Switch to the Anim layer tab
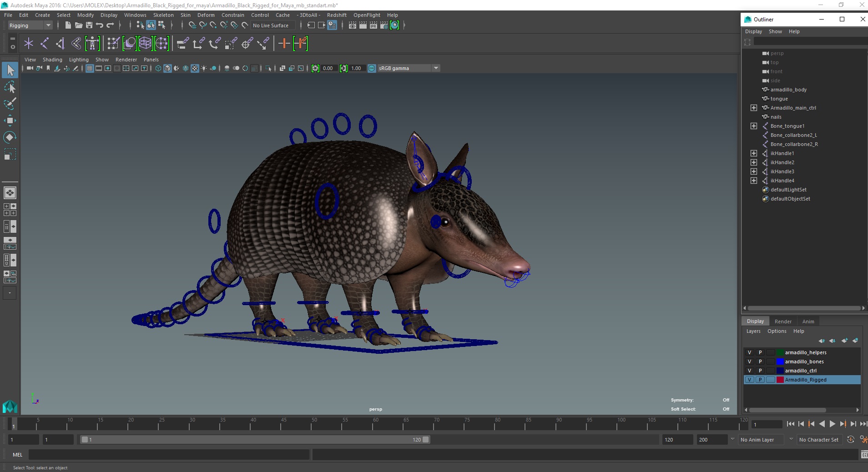The height and width of the screenshot is (472, 868). 808,321
